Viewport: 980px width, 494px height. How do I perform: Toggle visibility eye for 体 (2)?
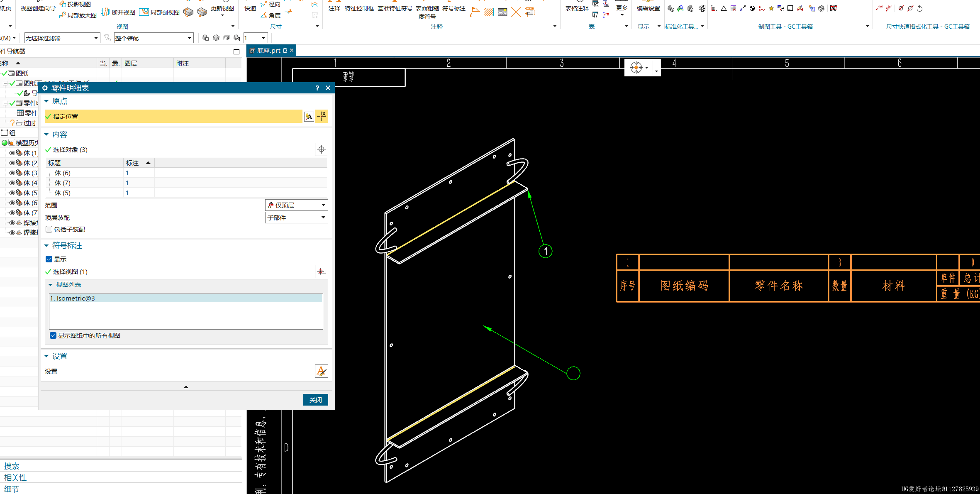tap(12, 163)
